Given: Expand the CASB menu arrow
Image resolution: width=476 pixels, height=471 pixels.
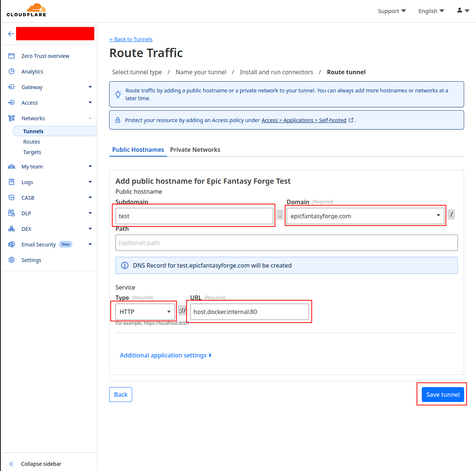Looking at the screenshot, I should click(x=90, y=197).
